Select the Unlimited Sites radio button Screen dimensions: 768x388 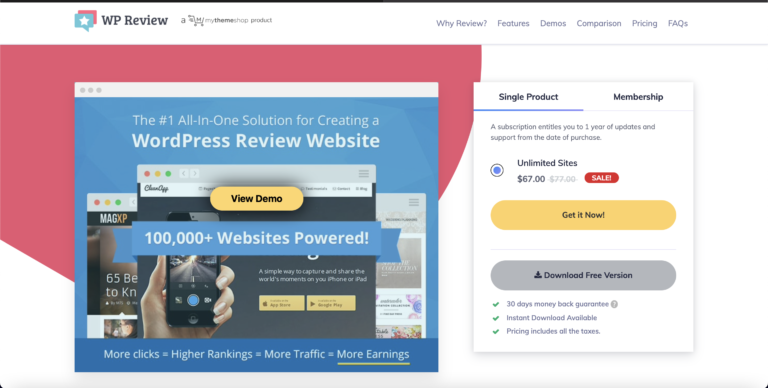[x=497, y=170]
